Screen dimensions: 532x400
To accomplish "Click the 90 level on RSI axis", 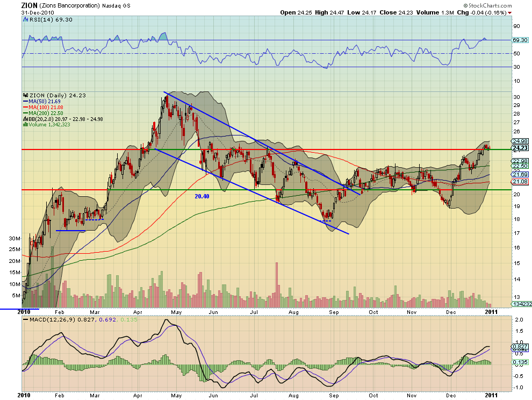I will click(x=516, y=26).
